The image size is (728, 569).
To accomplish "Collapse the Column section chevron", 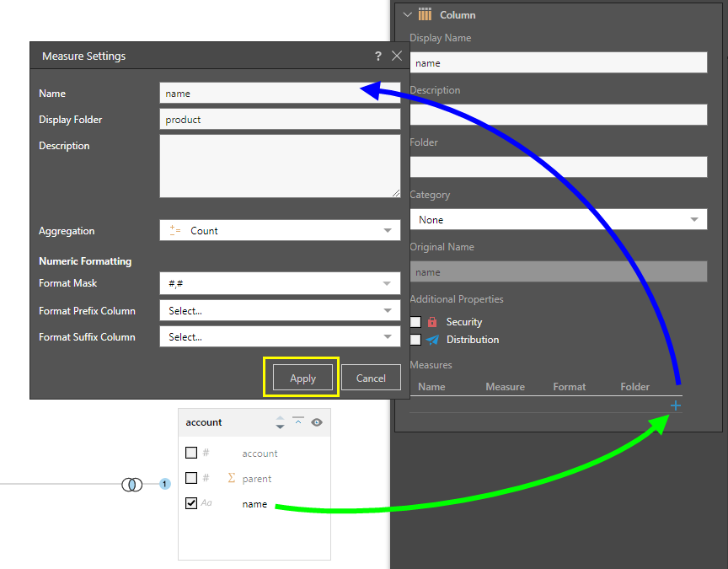I will [x=408, y=14].
